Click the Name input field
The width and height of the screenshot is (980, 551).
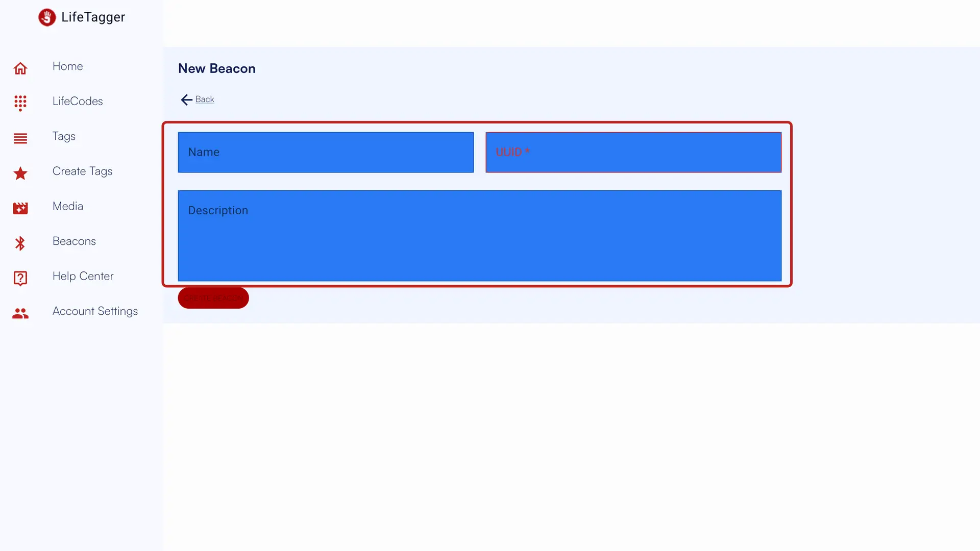(x=326, y=152)
